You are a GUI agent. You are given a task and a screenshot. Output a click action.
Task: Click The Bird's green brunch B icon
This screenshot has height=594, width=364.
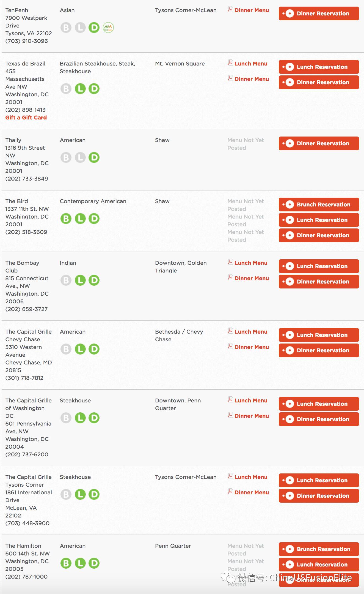pos(66,219)
